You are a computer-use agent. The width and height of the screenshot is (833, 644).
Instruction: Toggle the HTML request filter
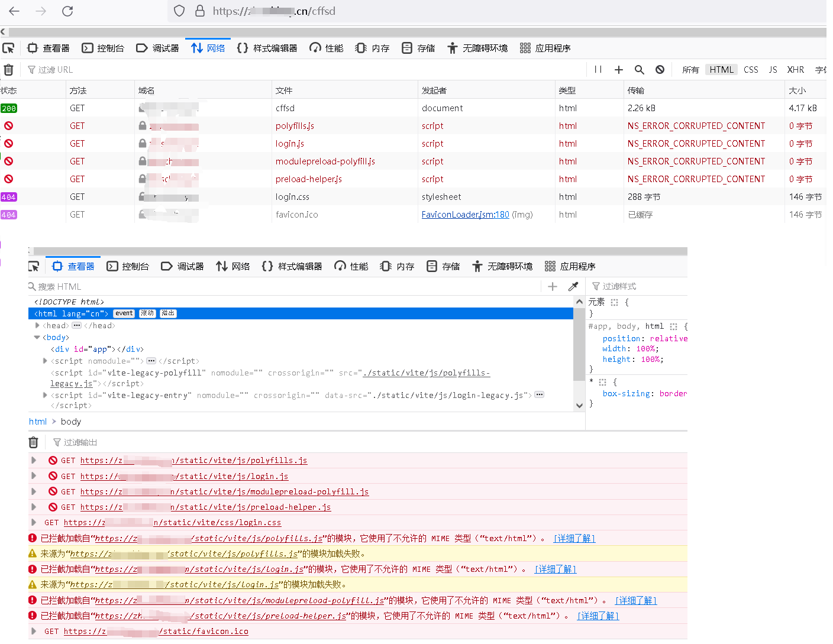click(722, 70)
